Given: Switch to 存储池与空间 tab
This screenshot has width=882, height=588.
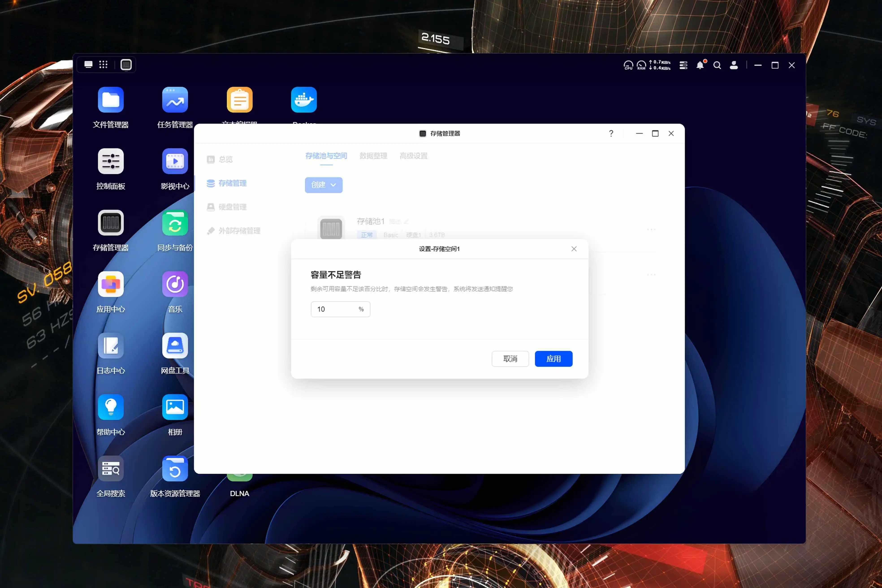Looking at the screenshot, I should point(326,156).
